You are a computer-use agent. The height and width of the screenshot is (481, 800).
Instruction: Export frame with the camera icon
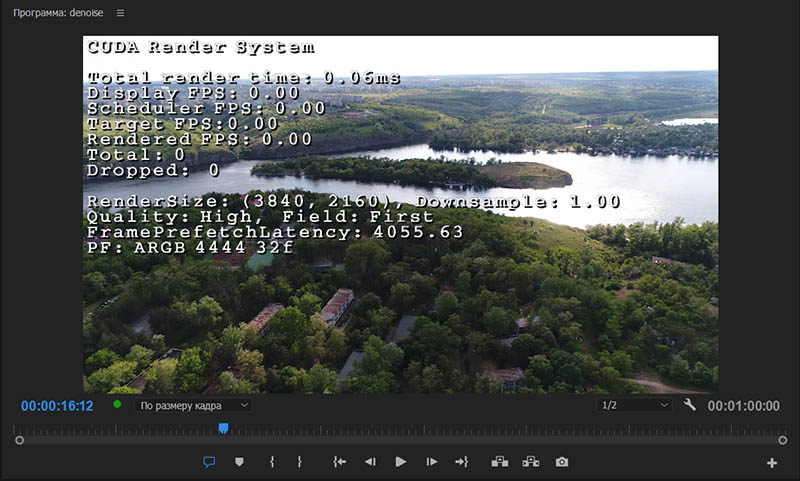tap(562, 462)
